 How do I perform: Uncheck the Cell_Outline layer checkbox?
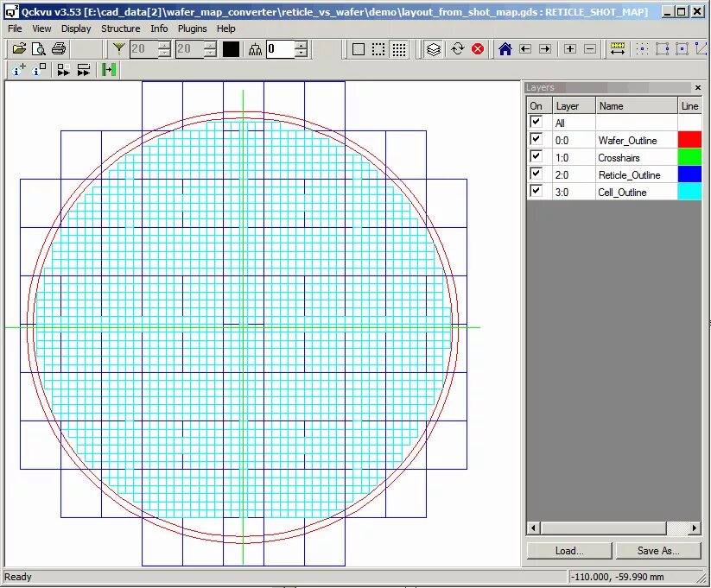pyautogui.click(x=536, y=191)
